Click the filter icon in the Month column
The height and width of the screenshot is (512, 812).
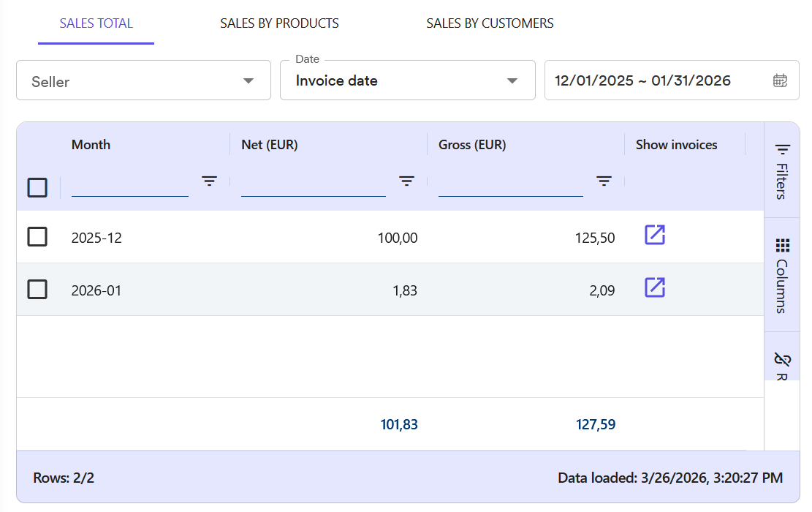[x=210, y=181]
